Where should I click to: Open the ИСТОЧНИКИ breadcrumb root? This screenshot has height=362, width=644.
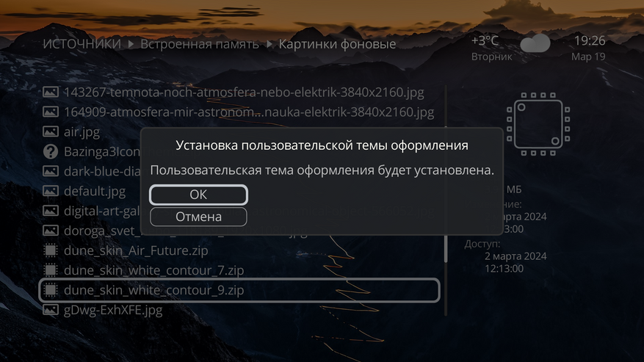tap(82, 44)
